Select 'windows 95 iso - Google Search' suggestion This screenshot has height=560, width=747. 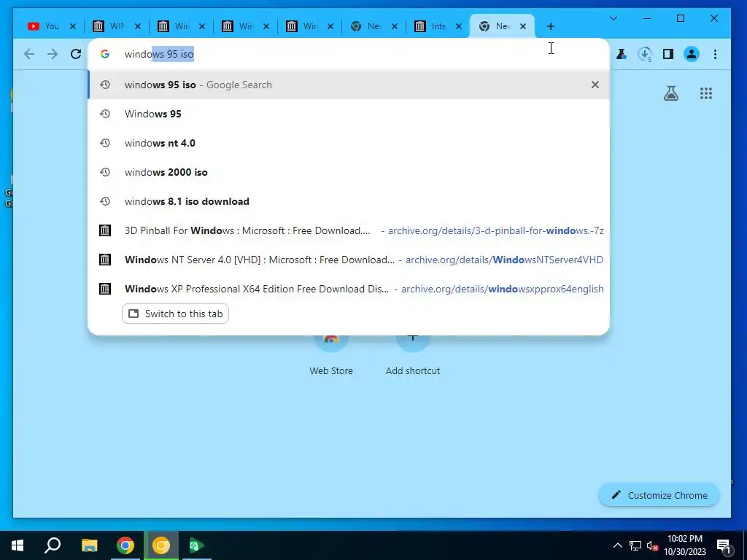click(349, 85)
